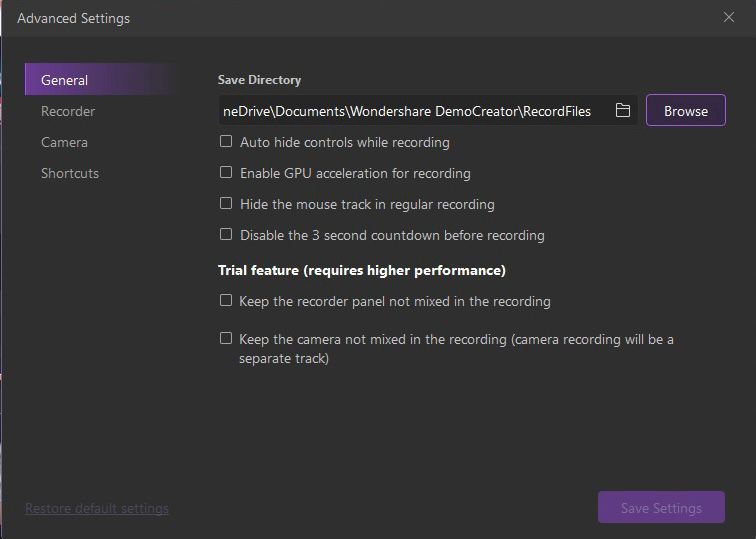The width and height of the screenshot is (756, 539).
Task: Select the Shortcuts tab
Action: point(70,173)
